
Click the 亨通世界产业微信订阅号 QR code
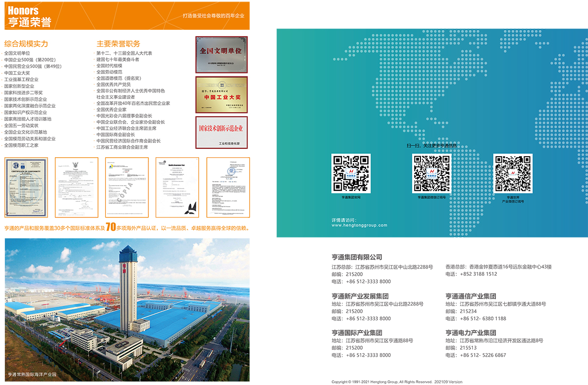(x=513, y=173)
